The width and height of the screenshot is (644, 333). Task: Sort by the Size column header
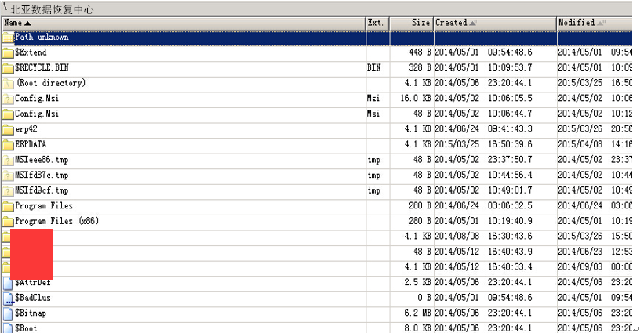pyautogui.click(x=412, y=23)
